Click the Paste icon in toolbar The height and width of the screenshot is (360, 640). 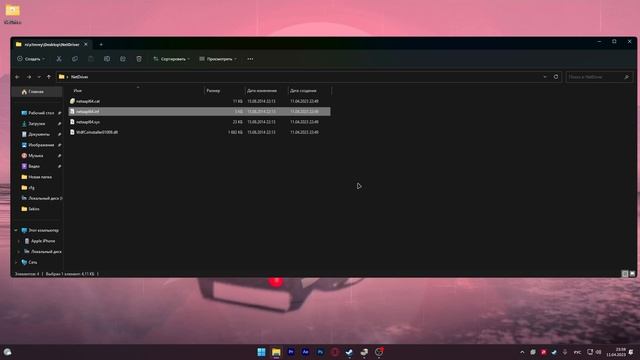(91, 59)
